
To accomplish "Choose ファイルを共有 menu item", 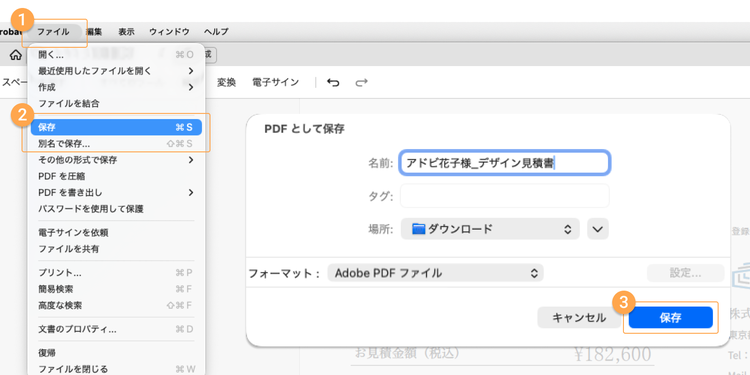I will tap(116, 249).
